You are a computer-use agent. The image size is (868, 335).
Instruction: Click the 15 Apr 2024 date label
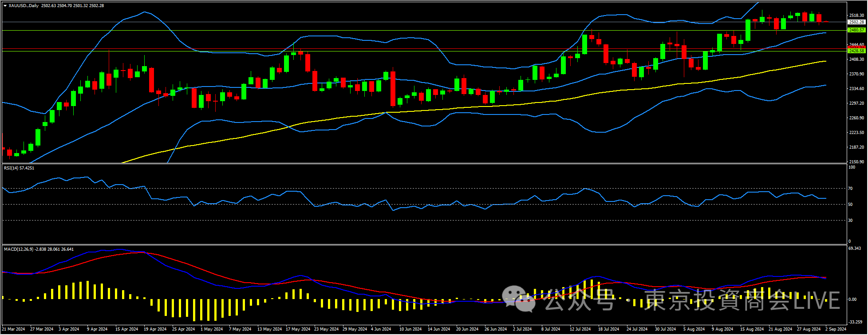127,329
